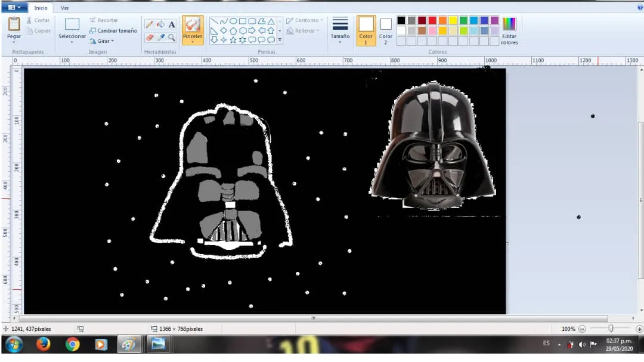Screen dimensions: 644x362
Task: Switch to the Ver tab
Action: point(64,8)
